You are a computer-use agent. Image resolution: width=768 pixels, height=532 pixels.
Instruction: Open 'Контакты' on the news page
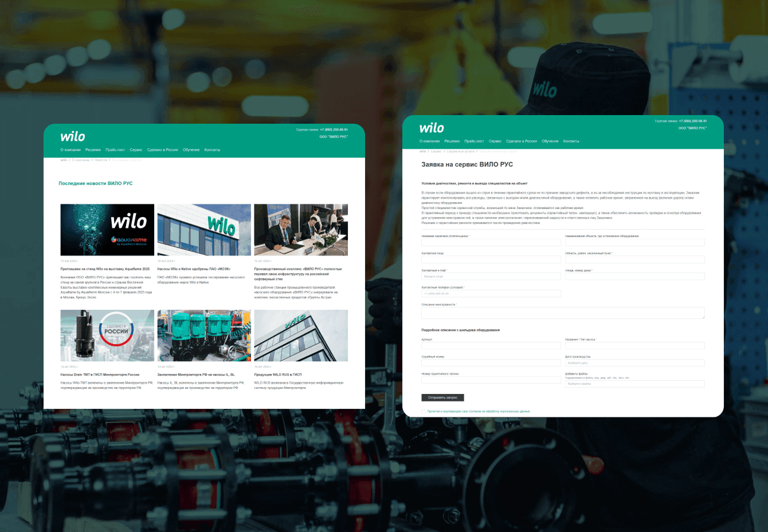coord(212,150)
